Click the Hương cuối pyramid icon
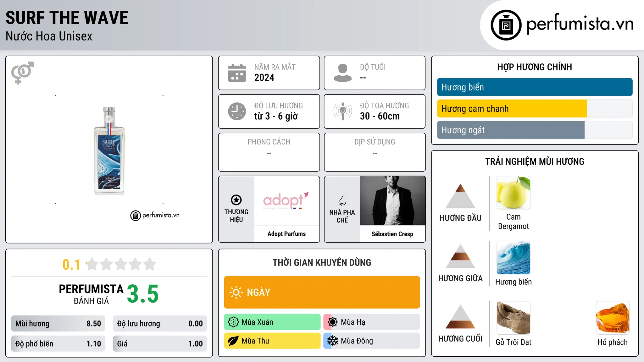 (460, 316)
